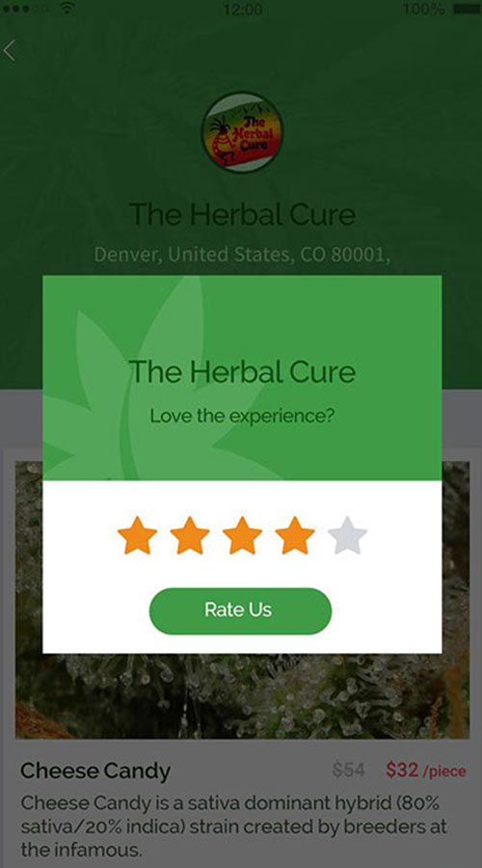The image size is (482, 868).
Task: Select the fourth orange rating star
Action: tap(295, 535)
